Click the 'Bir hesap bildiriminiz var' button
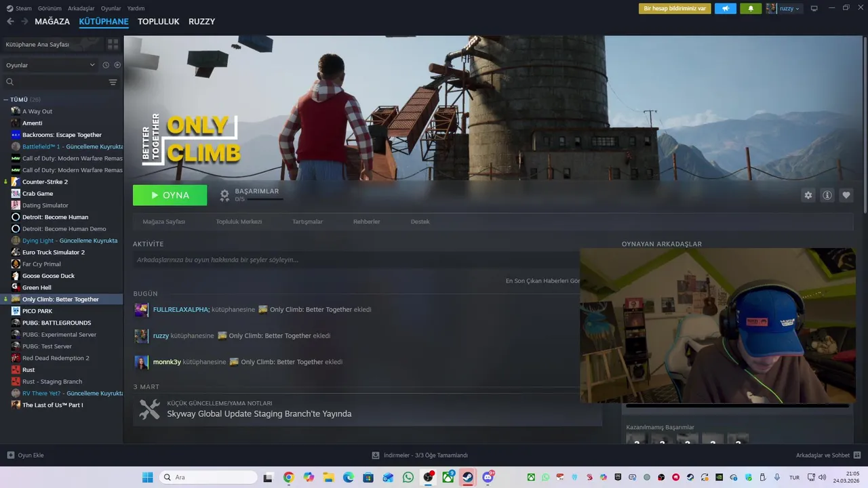The height and width of the screenshot is (488, 868). pyautogui.click(x=675, y=9)
